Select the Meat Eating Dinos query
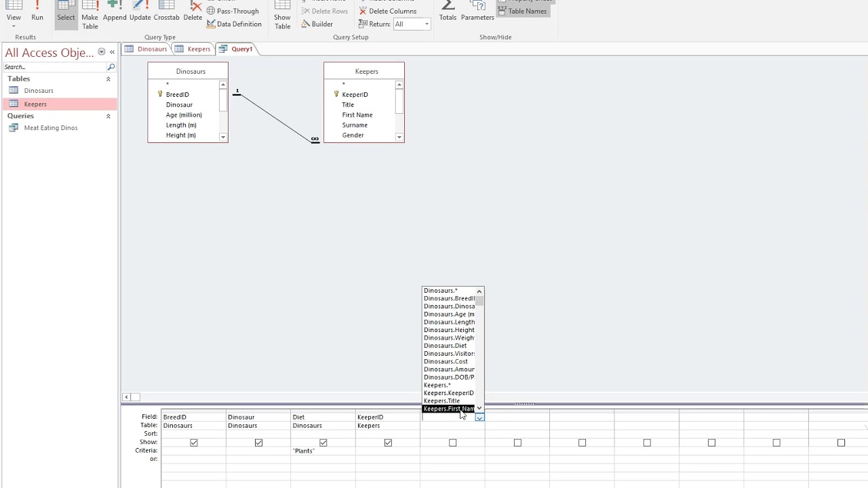Image resolution: width=868 pixels, height=488 pixels. click(x=60, y=127)
